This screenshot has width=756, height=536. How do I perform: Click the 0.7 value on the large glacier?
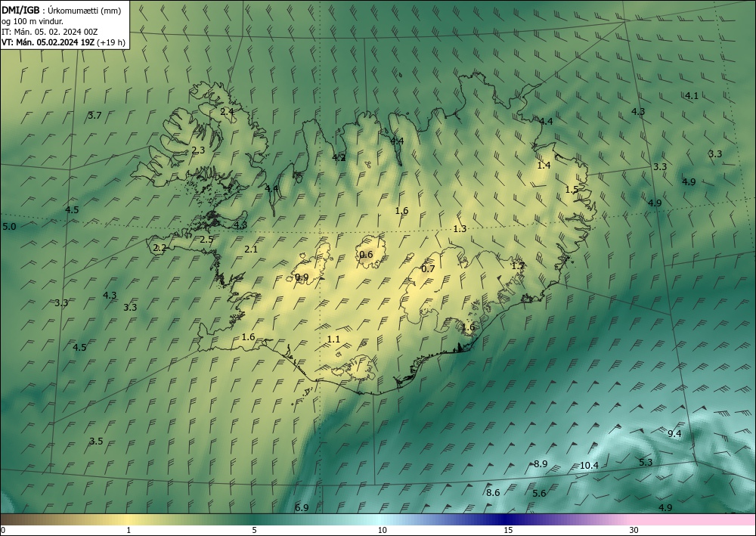[428, 268]
